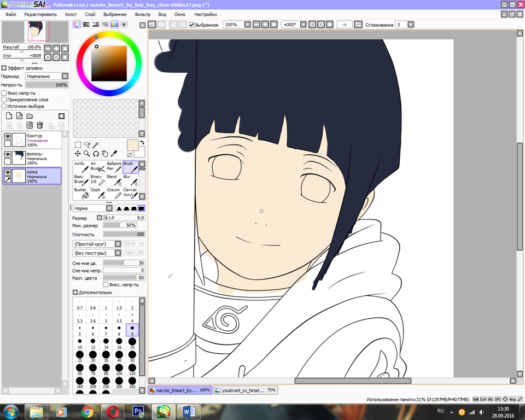Choose brush size preset 20
This screenshot has width=525, height=420.
[132, 343]
